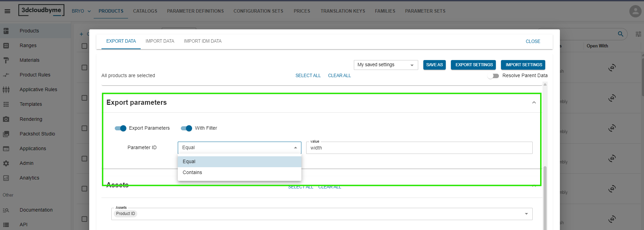Click the Clear All link
Image resolution: width=644 pixels, height=230 pixels.
point(339,75)
